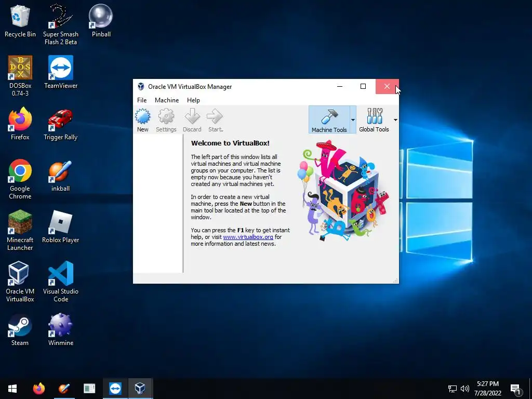Select the inkball desktop icon
Screen dimensions: 532x399
pyautogui.click(x=61, y=176)
